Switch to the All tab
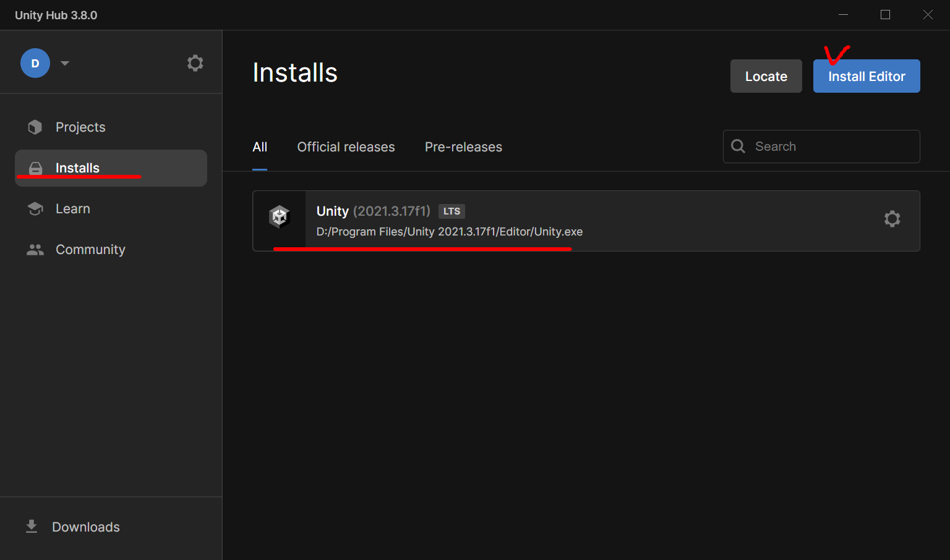The width and height of the screenshot is (950, 560). tap(260, 147)
